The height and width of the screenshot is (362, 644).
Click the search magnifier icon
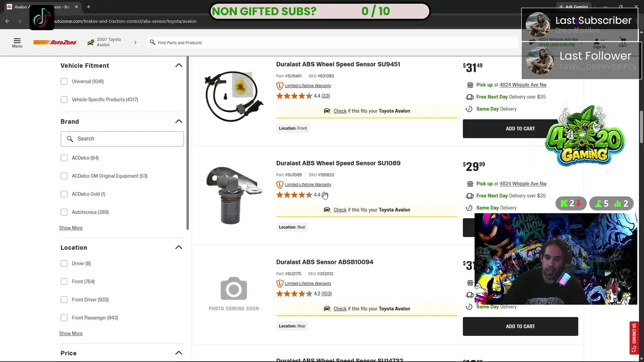point(152,42)
